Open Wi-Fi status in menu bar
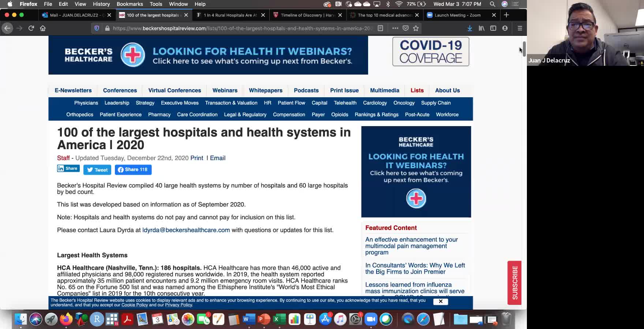 [x=399, y=4]
